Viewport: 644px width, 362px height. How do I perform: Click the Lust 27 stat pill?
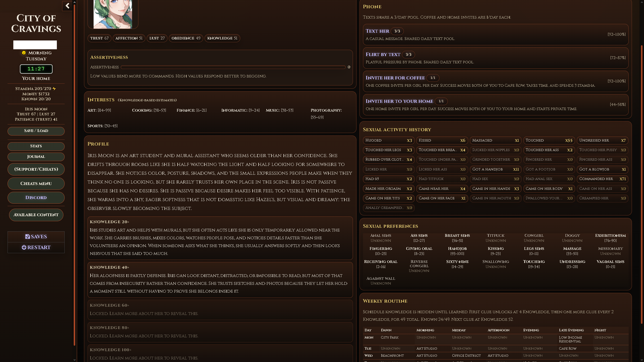(157, 38)
